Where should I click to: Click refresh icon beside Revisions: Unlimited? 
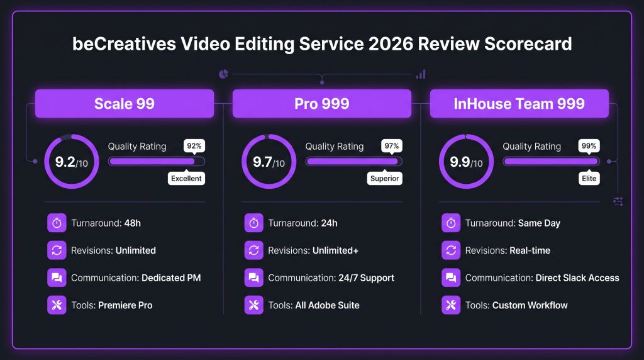(57, 250)
